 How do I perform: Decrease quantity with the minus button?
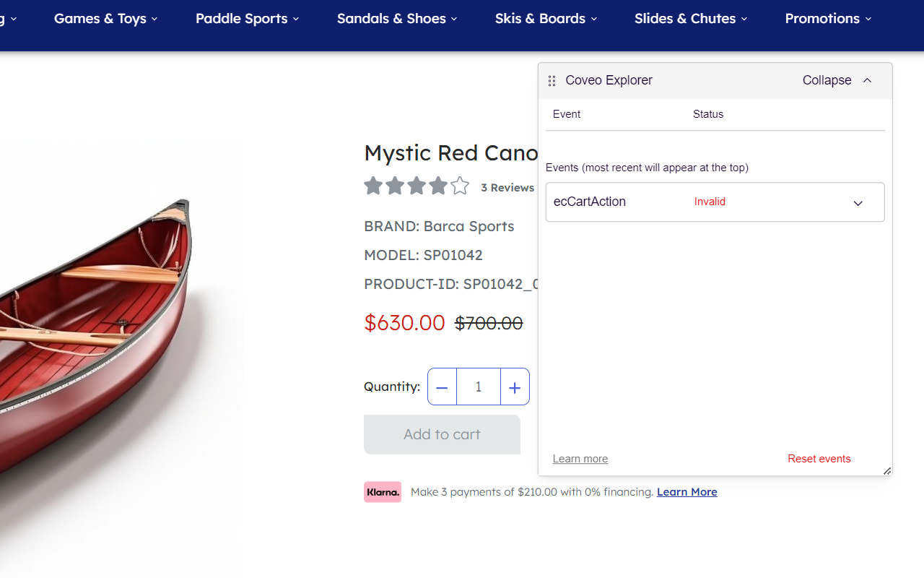click(443, 387)
